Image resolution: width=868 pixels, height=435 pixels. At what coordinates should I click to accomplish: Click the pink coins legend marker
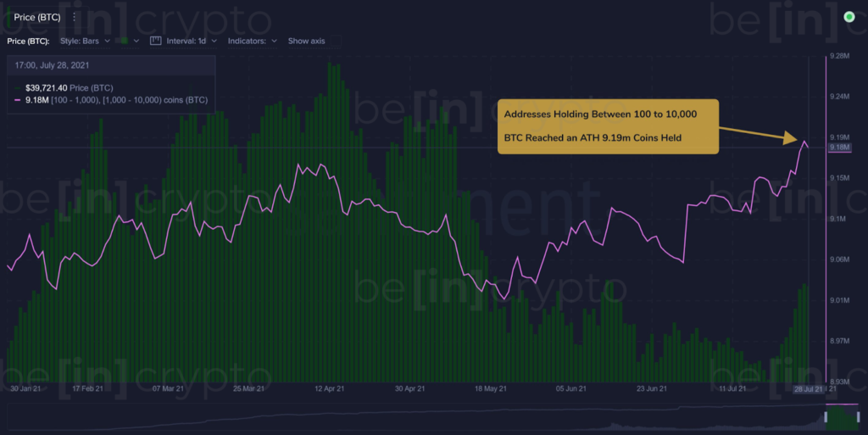[17, 100]
